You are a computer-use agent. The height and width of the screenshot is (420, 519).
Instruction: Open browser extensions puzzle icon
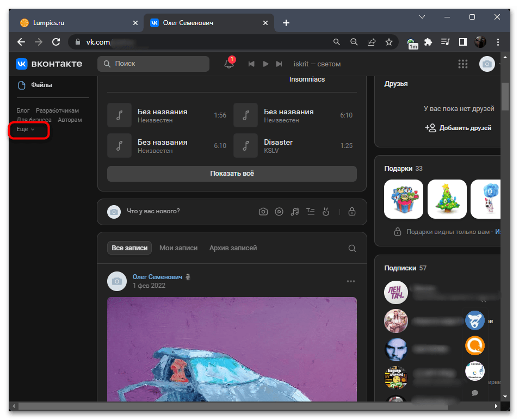[428, 42]
